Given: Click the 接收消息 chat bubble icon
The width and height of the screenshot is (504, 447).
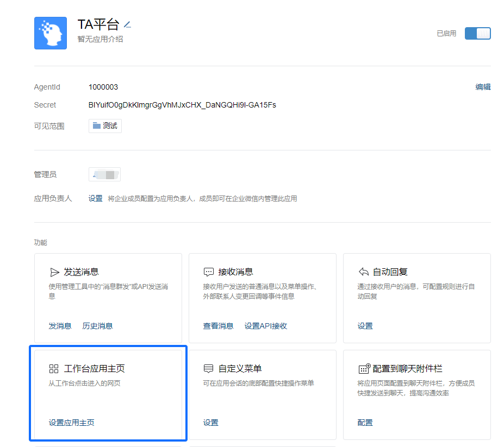Looking at the screenshot, I should tap(208, 272).
